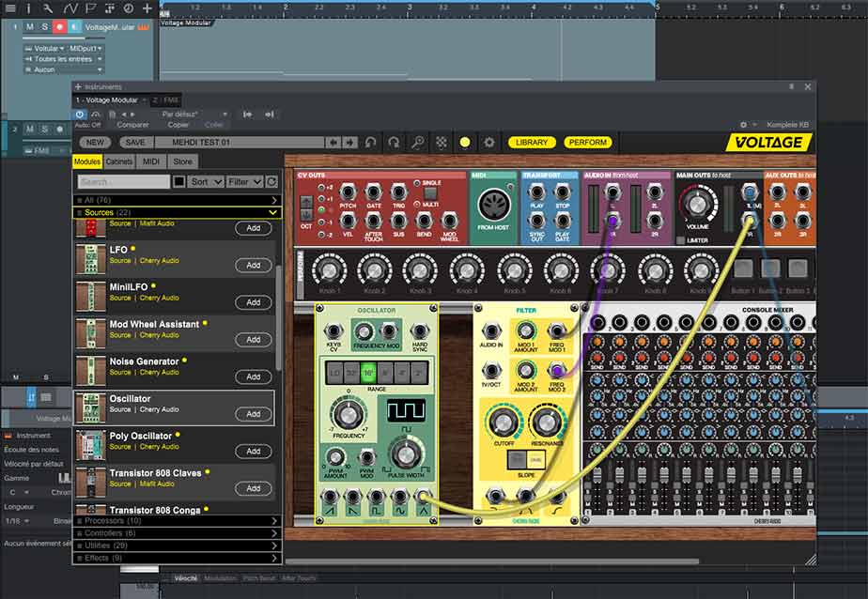Image resolution: width=868 pixels, height=599 pixels.
Task: Switch to the Cabinets tab
Action: 119,161
